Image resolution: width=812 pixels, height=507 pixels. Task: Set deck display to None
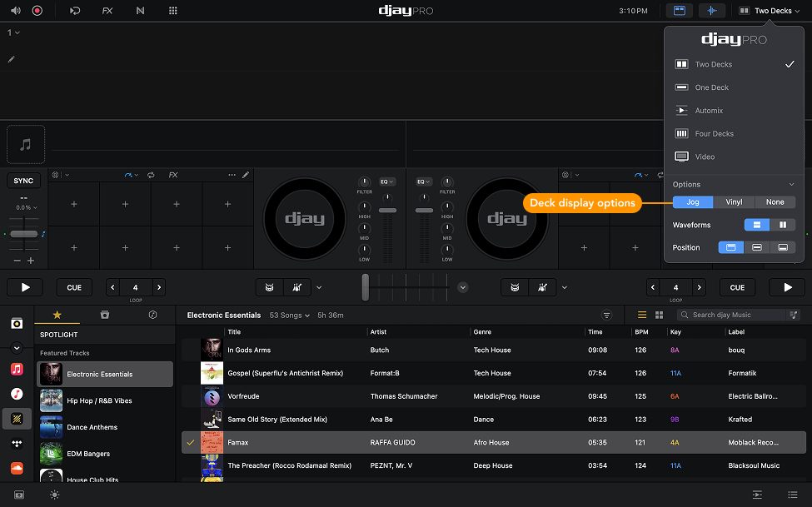click(775, 201)
